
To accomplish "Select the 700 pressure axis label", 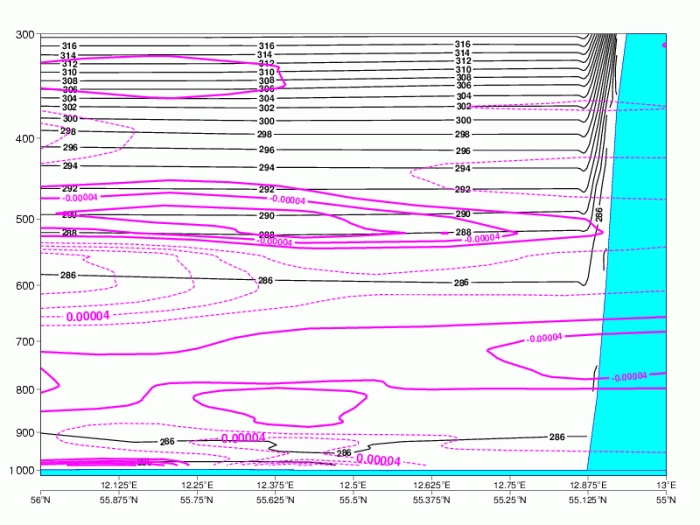I will [23, 342].
